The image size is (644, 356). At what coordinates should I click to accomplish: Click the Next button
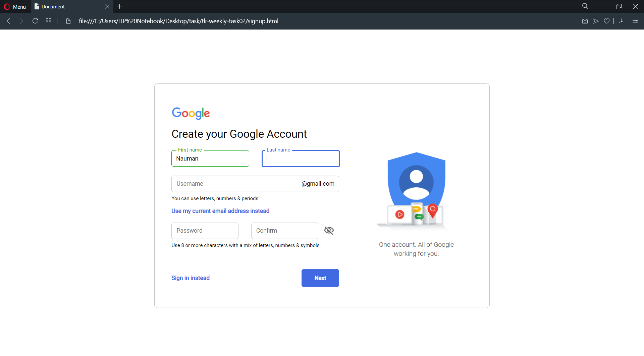[320, 278]
